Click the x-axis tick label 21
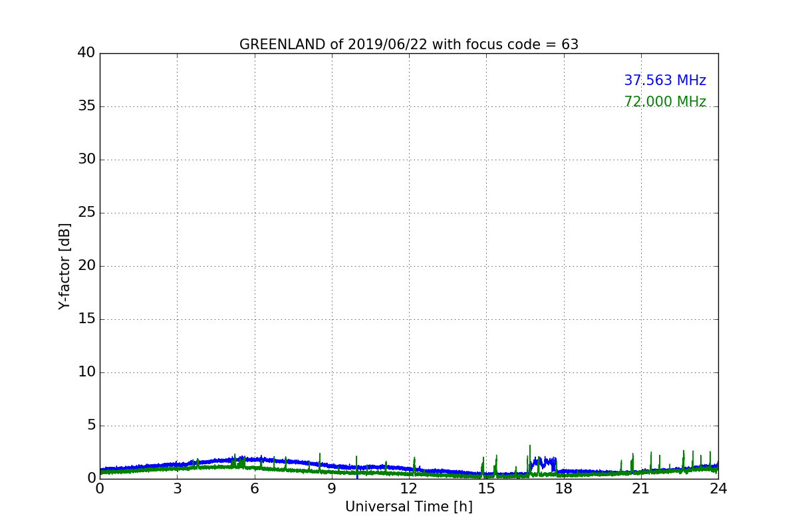Viewport: 798px width, 532px height. tap(641, 489)
